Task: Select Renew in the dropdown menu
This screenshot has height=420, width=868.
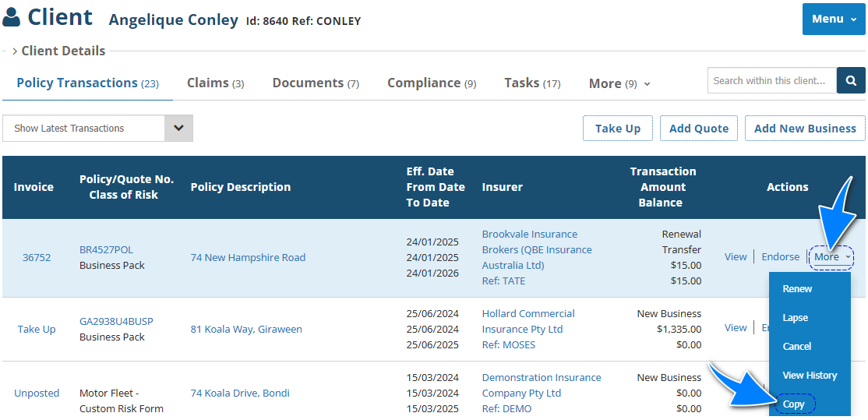Action: [797, 288]
